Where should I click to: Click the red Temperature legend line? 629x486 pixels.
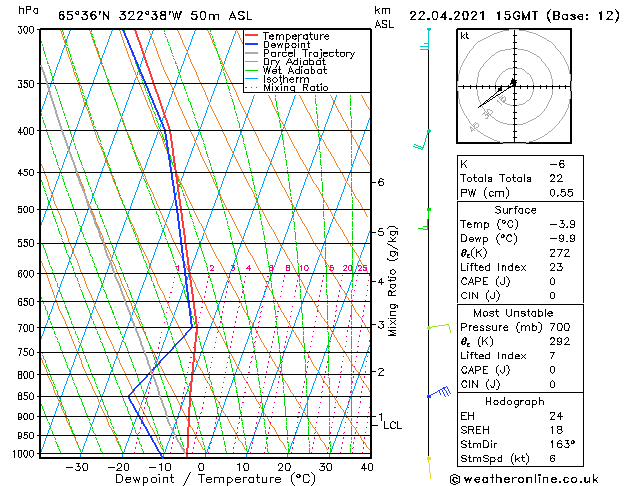pos(251,35)
